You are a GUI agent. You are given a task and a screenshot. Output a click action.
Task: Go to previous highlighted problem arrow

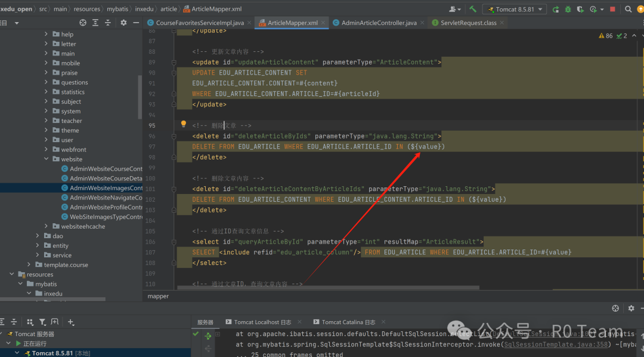634,36
